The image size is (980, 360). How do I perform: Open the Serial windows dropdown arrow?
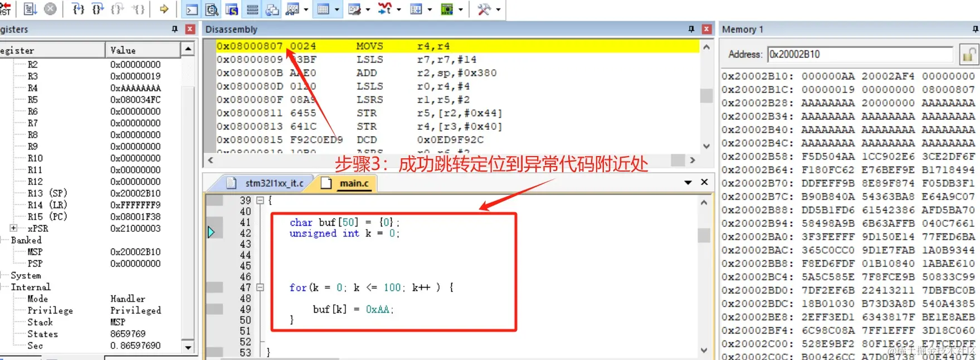[x=368, y=9]
